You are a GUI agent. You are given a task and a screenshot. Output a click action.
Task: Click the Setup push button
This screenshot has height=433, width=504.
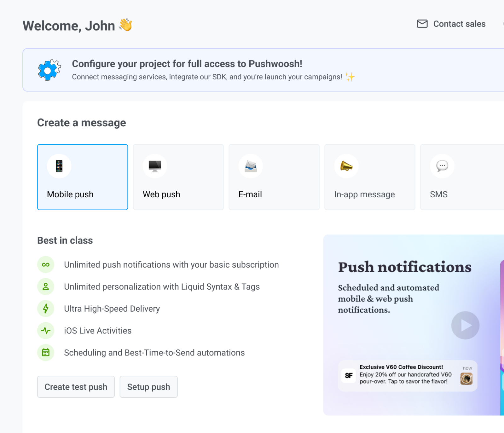(x=149, y=387)
